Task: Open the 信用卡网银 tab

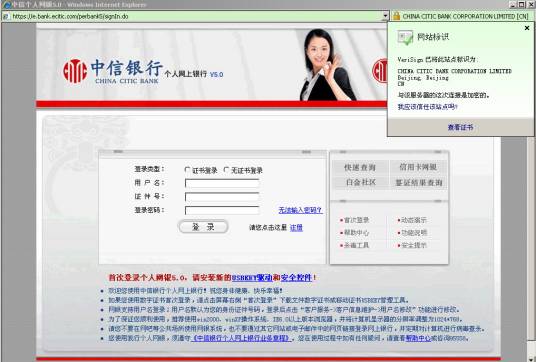Action: pyautogui.click(x=418, y=167)
